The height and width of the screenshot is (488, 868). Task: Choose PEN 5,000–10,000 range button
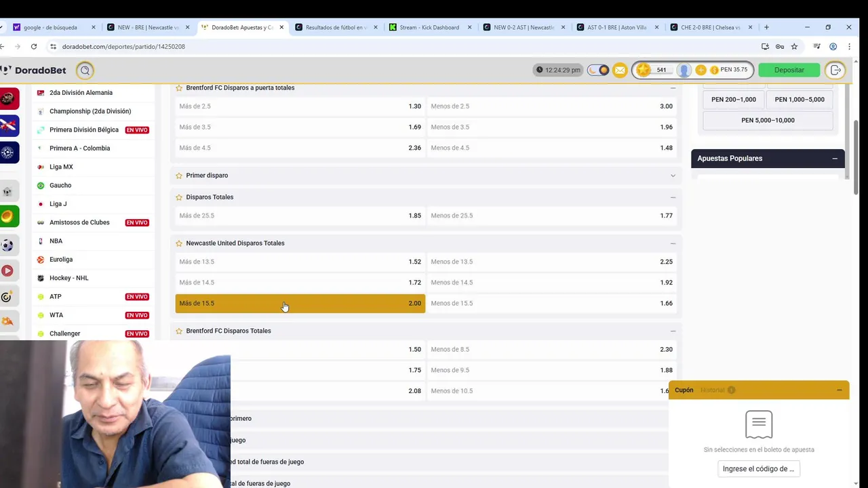pyautogui.click(x=768, y=121)
